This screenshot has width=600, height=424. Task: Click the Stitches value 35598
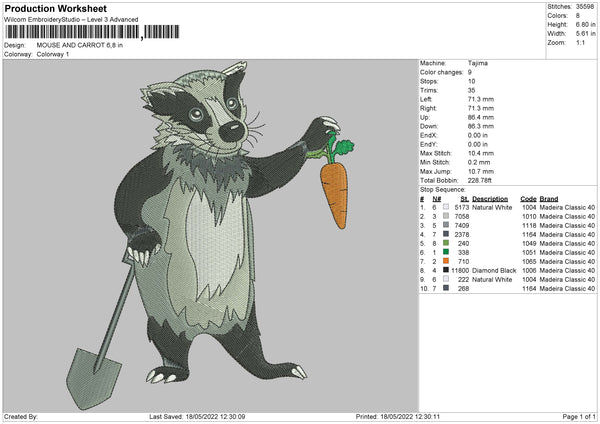coord(585,7)
